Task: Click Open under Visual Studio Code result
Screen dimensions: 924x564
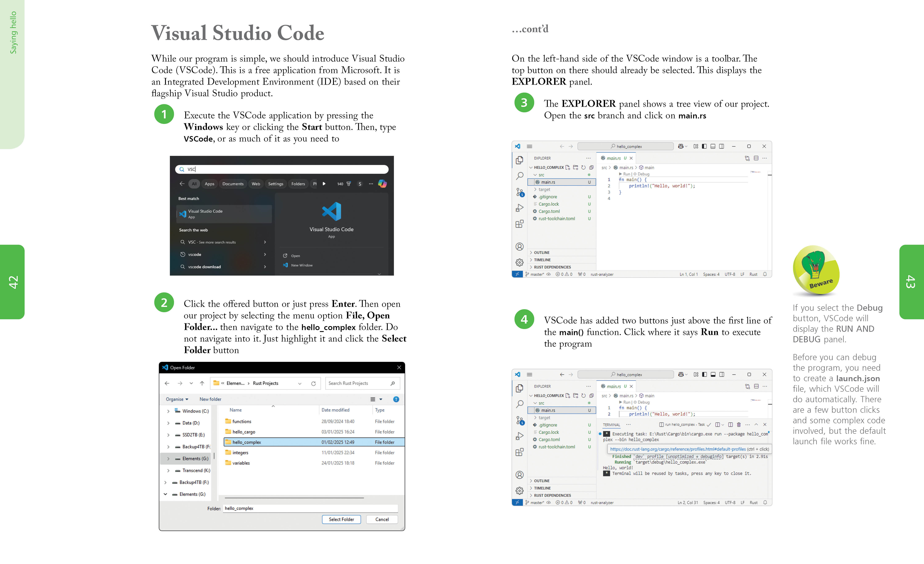Action: (295, 256)
